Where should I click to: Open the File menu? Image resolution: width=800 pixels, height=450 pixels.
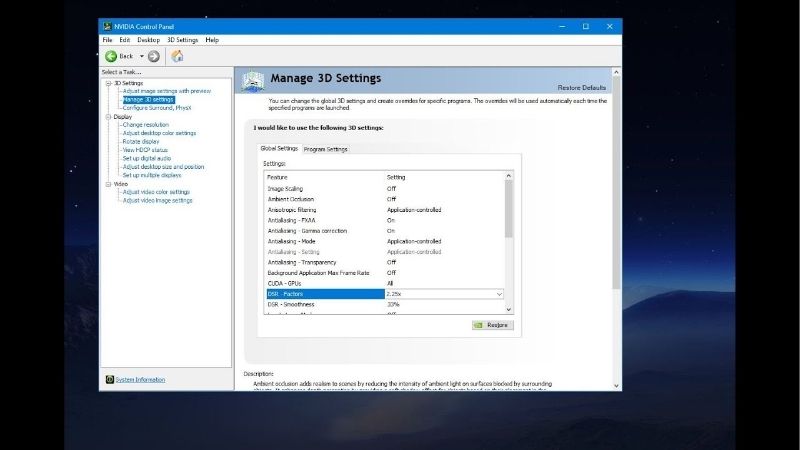tap(107, 40)
